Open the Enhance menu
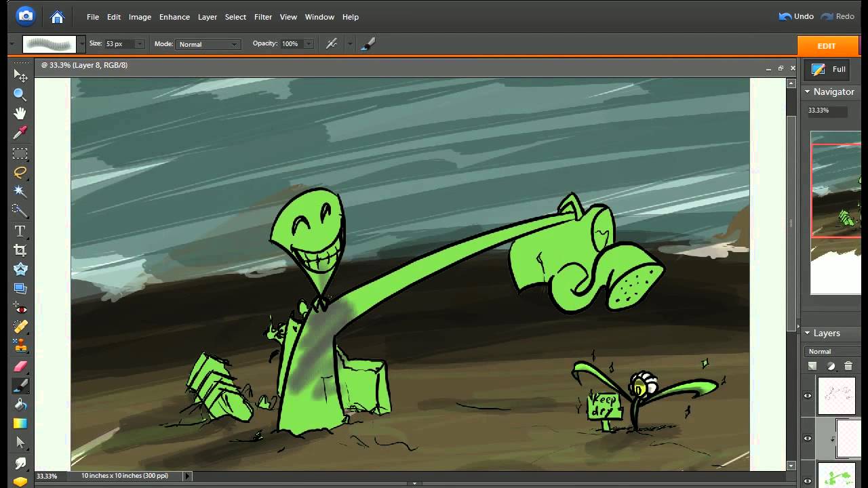This screenshot has height=488, width=868. coord(174,17)
